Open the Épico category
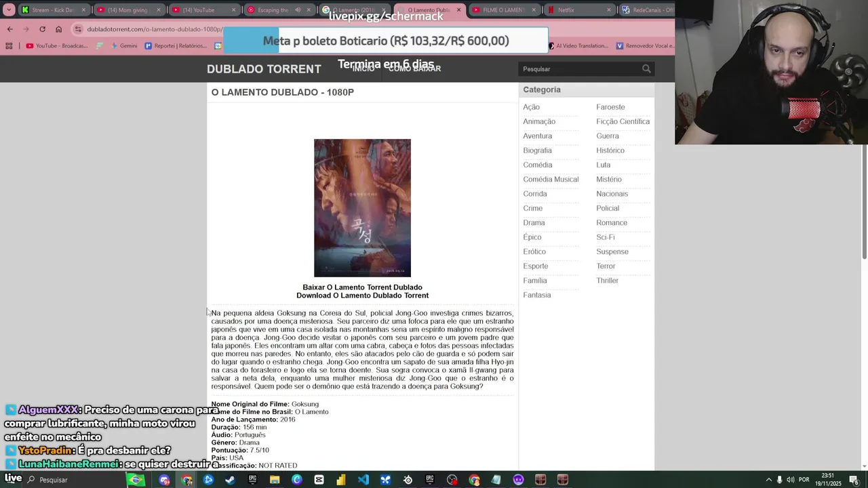 [532, 237]
